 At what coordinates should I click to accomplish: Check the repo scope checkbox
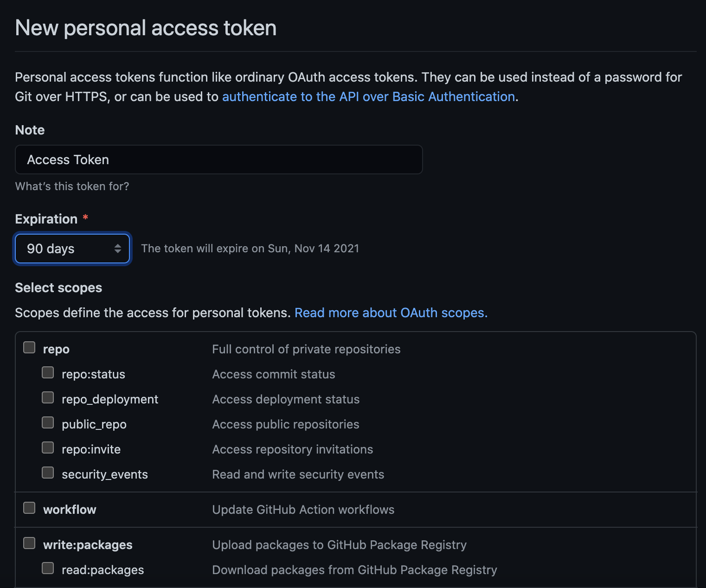pyautogui.click(x=29, y=347)
